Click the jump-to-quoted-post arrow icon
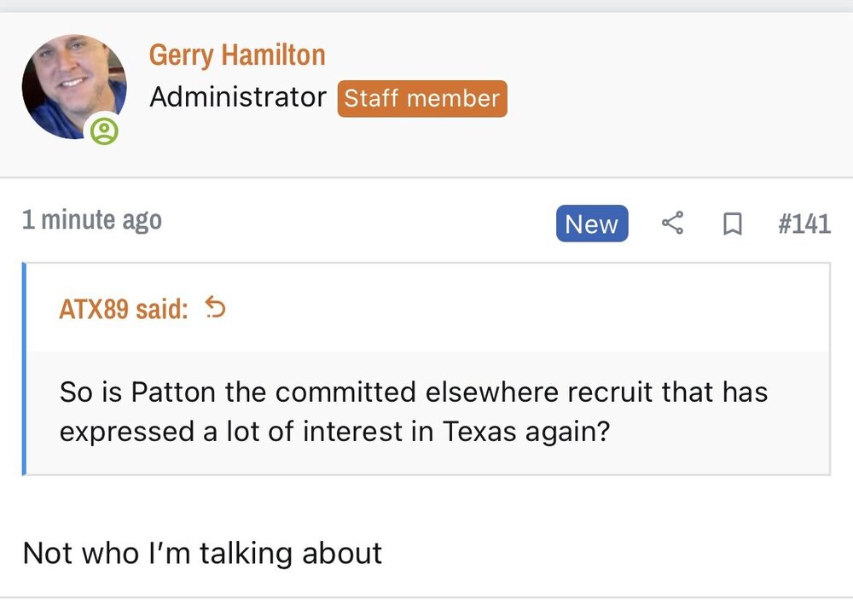Image resolution: width=853 pixels, height=616 pixels. pyautogui.click(x=216, y=309)
